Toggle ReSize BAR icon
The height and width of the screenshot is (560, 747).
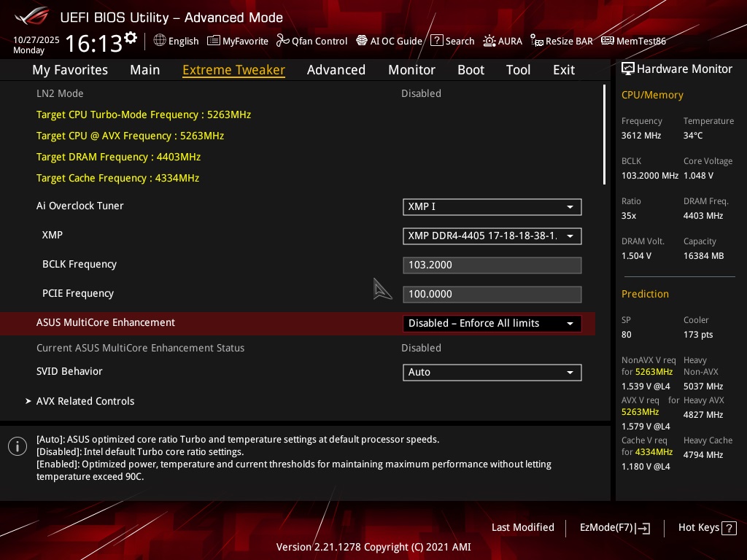(x=536, y=41)
